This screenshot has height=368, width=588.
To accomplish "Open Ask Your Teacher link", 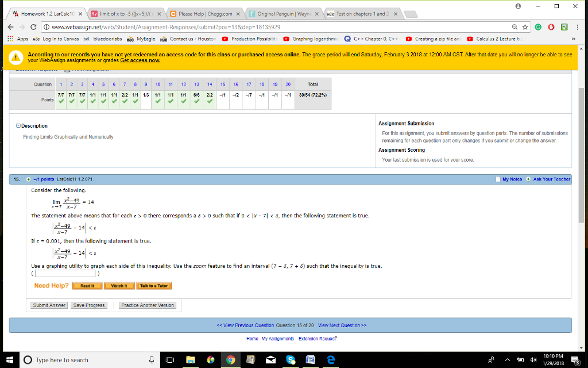I will pos(552,179).
